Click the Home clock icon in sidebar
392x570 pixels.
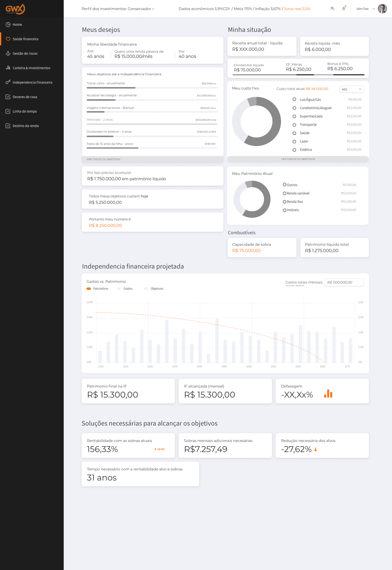8,24
